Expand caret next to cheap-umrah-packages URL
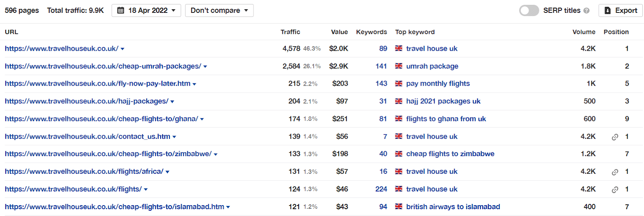This screenshot has width=644, height=216. pos(205,67)
